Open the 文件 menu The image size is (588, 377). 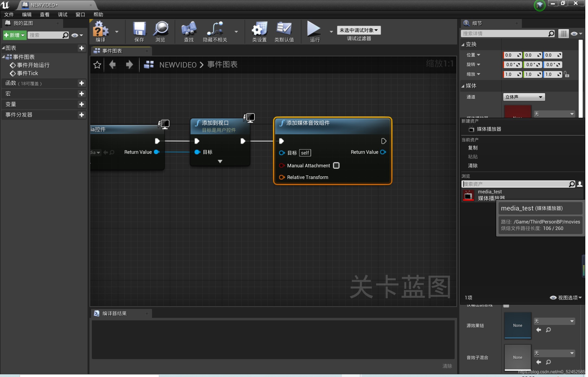(9, 15)
